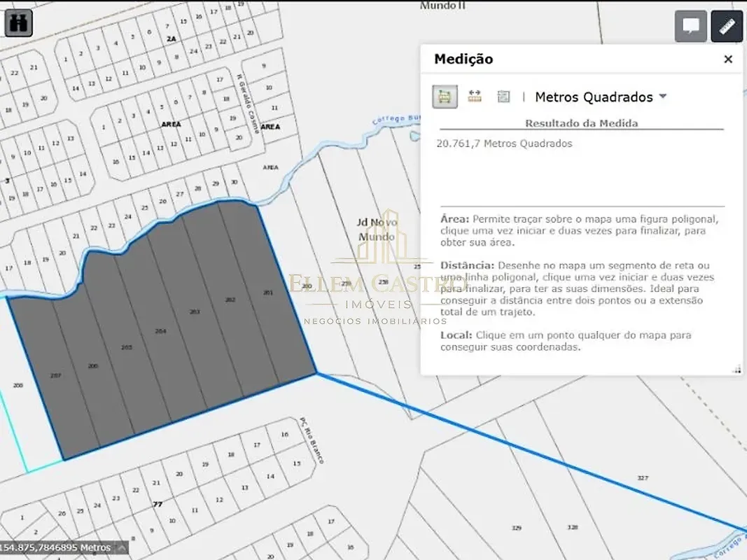
Task: Click lot 329 on the map
Action: (x=517, y=528)
